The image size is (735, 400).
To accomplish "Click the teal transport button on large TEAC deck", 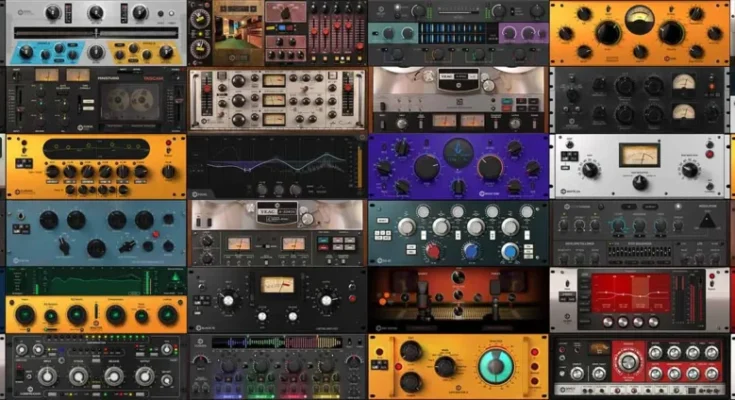I will (x=507, y=101).
